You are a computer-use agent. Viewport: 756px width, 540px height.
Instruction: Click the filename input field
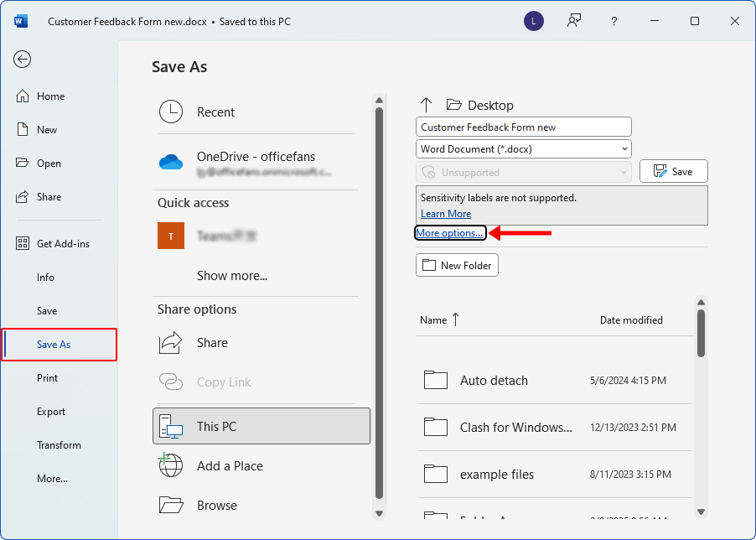tap(523, 126)
